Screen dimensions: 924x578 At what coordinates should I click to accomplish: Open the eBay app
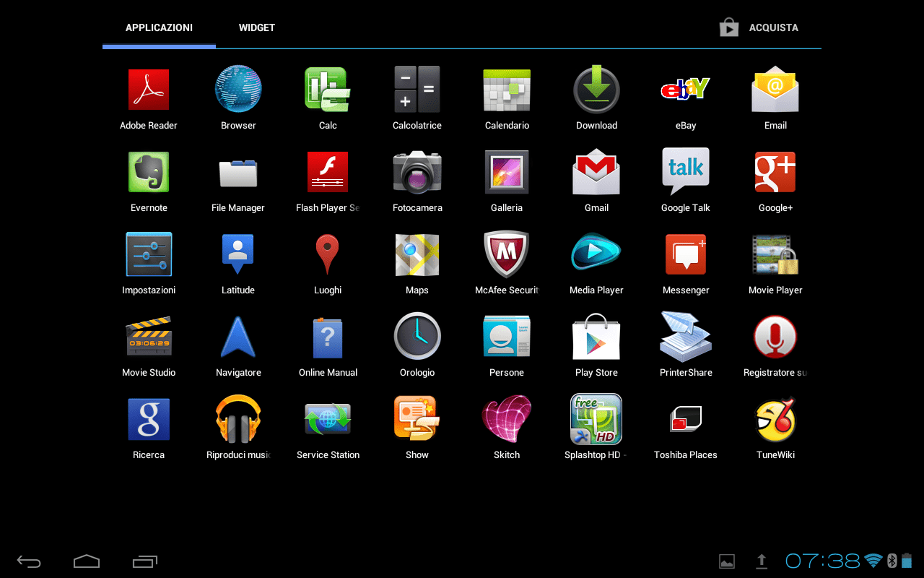[686, 90]
